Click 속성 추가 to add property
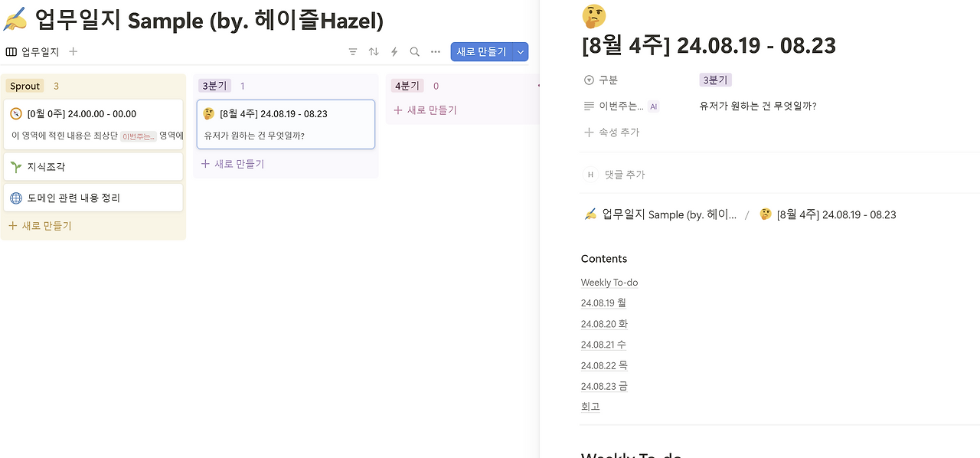Image resolution: width=980 pixels, height=458 pixels. (612, 132)
